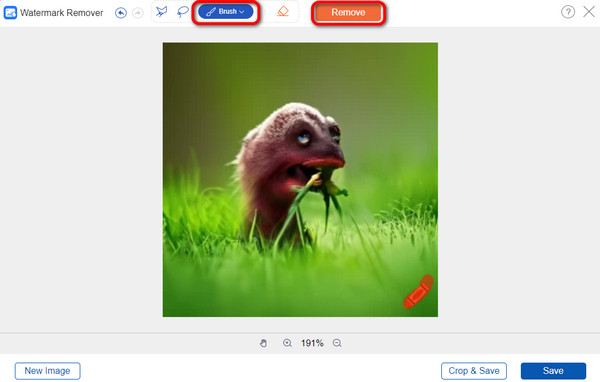Undo the last action with the back arrow

coord(121,13)
